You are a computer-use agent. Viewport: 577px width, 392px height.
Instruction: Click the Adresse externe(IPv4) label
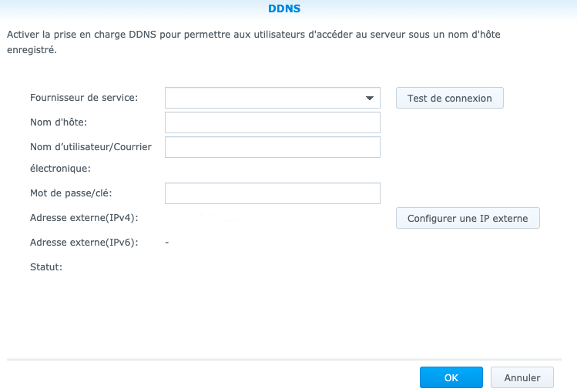click(x=83, y=218)
